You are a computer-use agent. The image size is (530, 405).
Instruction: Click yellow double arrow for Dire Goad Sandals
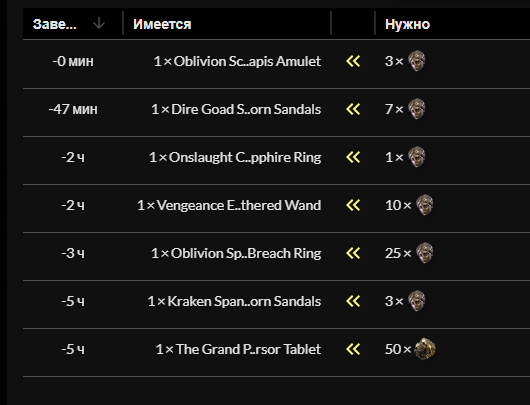pos(353,110)
